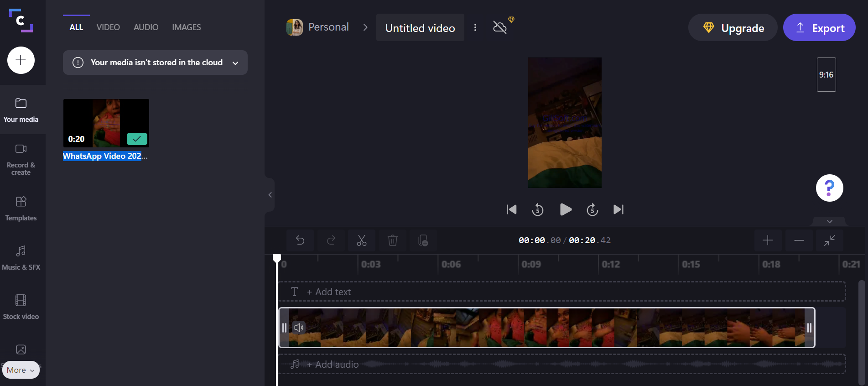Click the round plus add media button

pos(21,60)
